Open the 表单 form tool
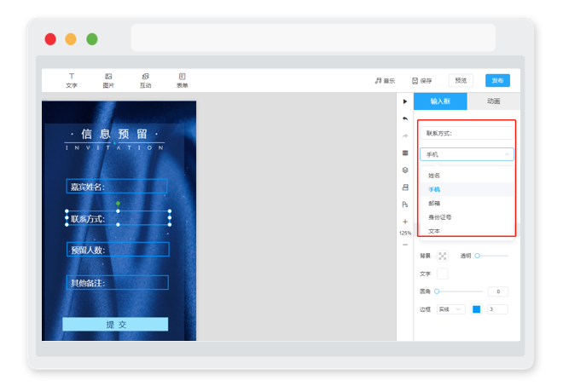Screen dimensions: 563x392 pos(182,80)
